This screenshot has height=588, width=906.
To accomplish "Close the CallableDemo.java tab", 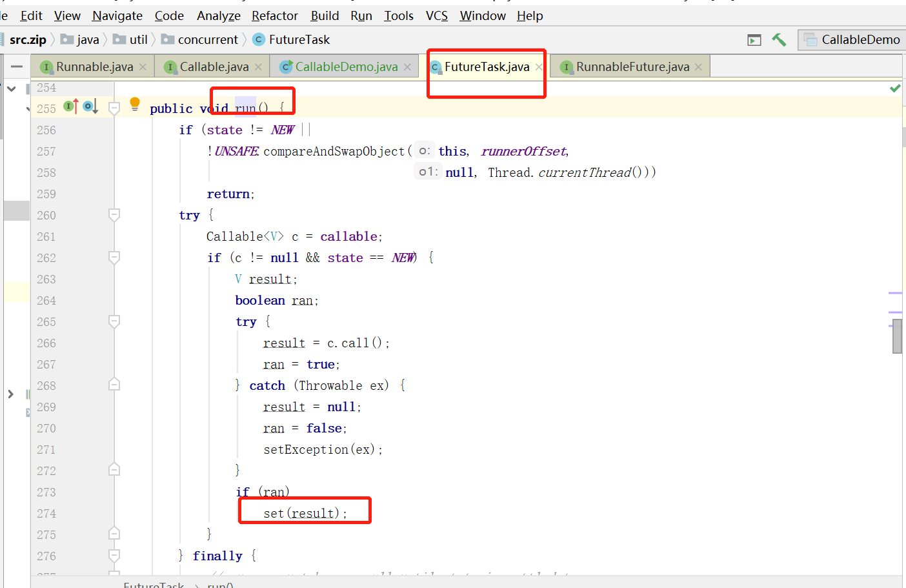I will [407, 67].
